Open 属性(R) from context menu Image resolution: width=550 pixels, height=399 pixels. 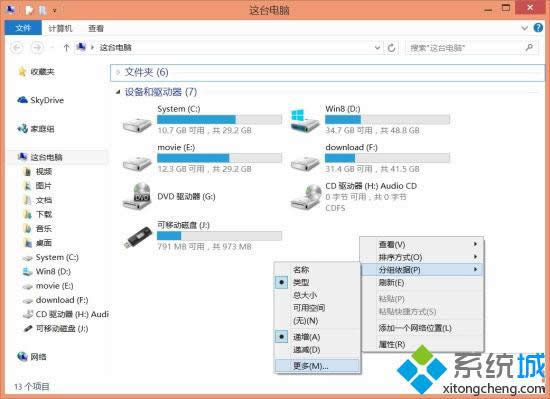(422, 344)
